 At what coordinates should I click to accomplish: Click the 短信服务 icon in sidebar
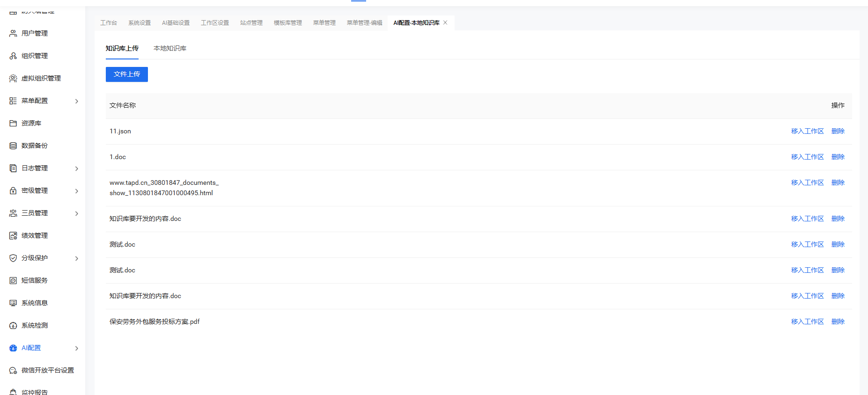pos(13,281)
